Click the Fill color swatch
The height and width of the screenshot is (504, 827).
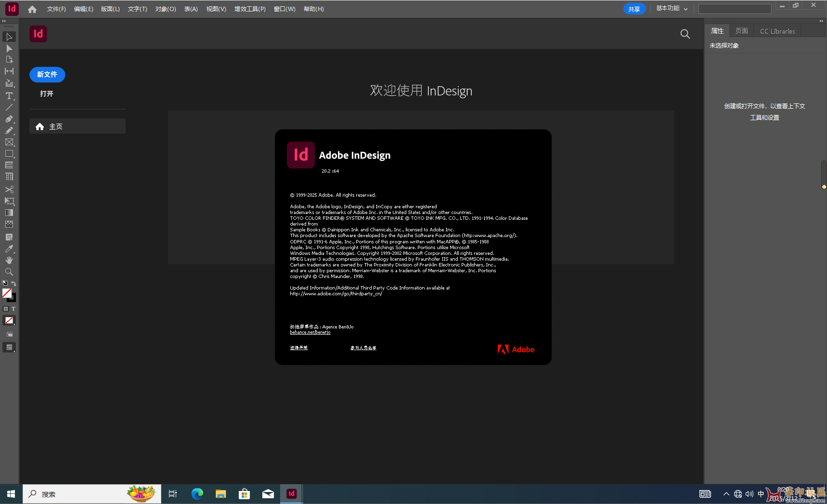[6, 292]
